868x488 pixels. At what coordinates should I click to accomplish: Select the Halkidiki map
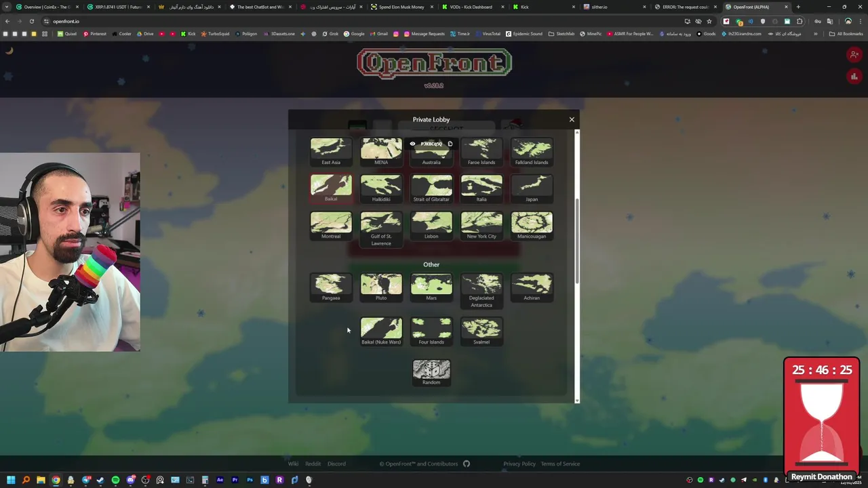tap(381, 188)
